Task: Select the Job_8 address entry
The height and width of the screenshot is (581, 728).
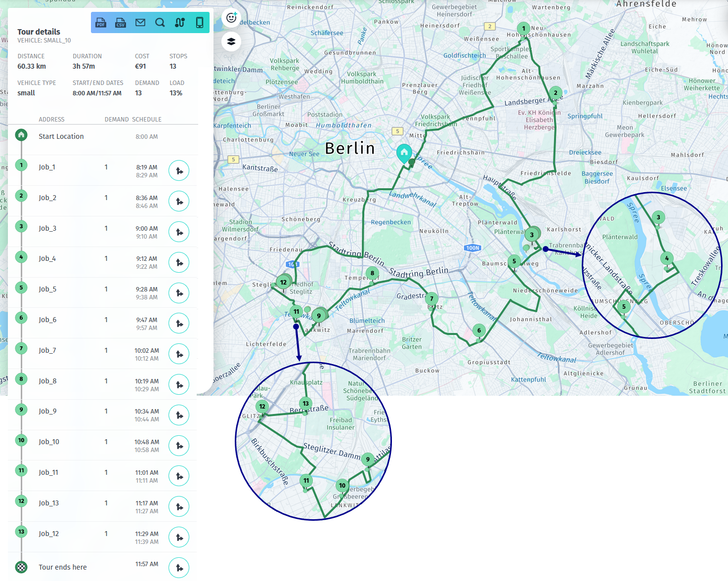Action: pyautogui.click(x=47, y=381)
